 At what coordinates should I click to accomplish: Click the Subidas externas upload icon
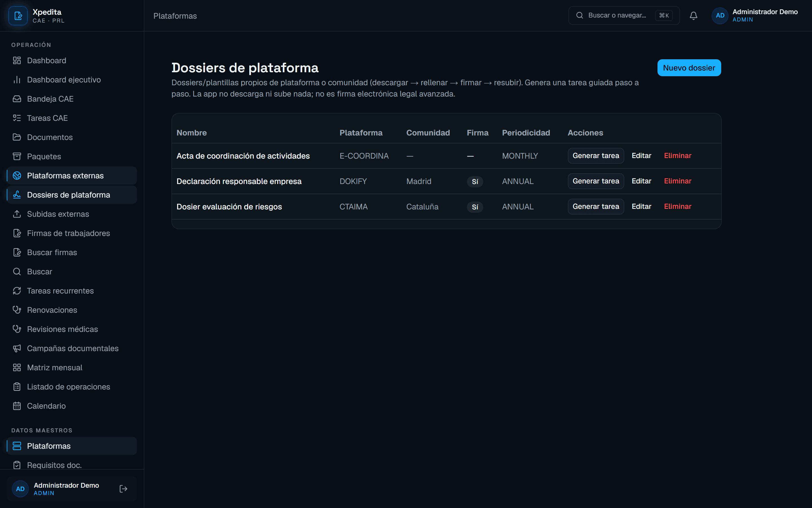17,214
